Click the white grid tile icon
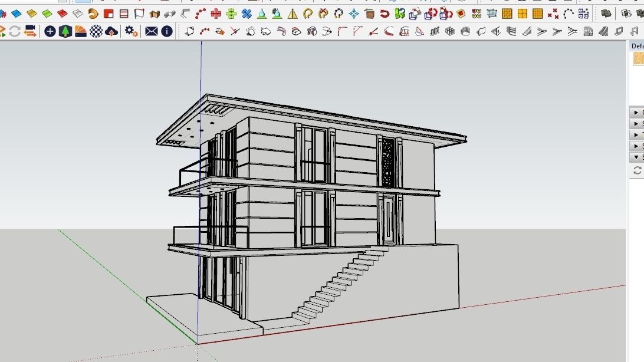The height and width of the screenshot is (362, 644). coord(78,14)
